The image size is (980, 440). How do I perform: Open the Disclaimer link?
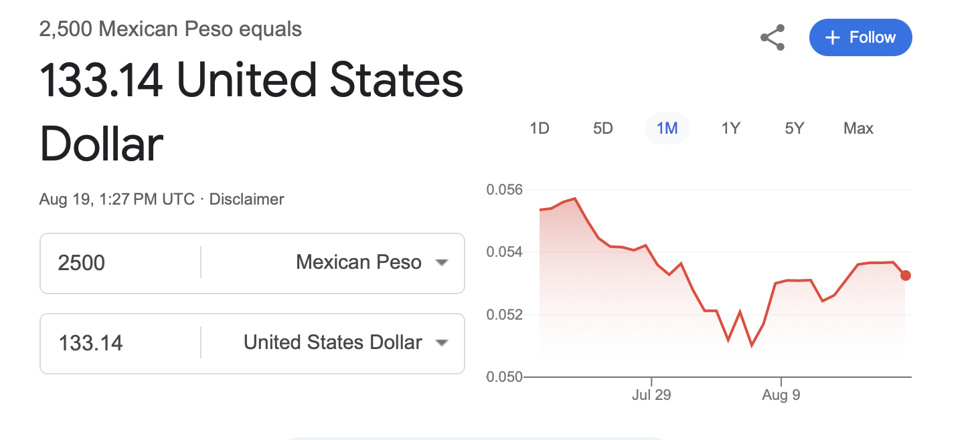pyautogui.click(x=246, y=199)
